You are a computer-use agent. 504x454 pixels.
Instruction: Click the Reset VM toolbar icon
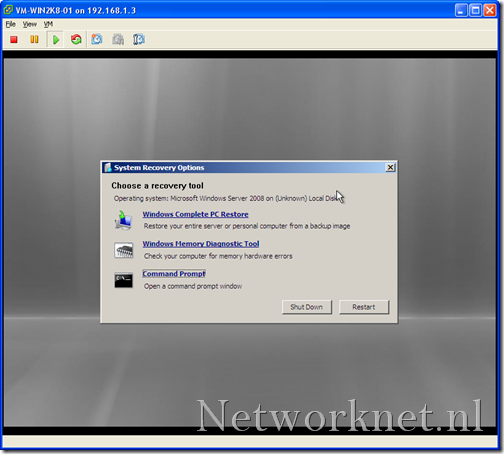(76, 39)
